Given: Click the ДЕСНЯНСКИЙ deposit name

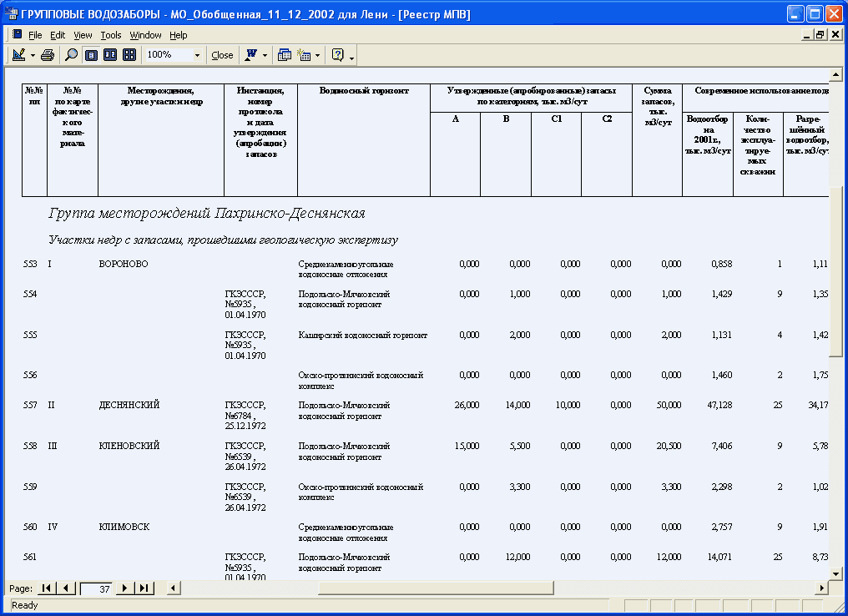Looking at the screenshot, I should click(x=129, y=405).
